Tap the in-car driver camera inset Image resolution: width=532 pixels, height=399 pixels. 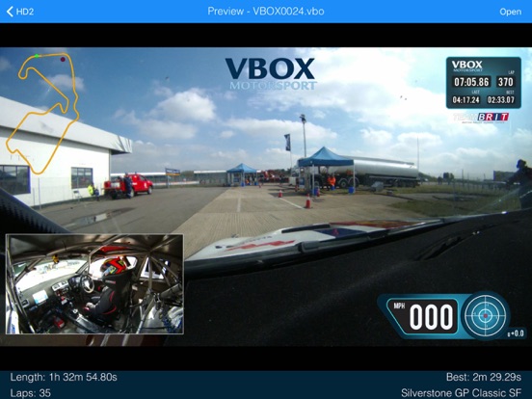94,284
